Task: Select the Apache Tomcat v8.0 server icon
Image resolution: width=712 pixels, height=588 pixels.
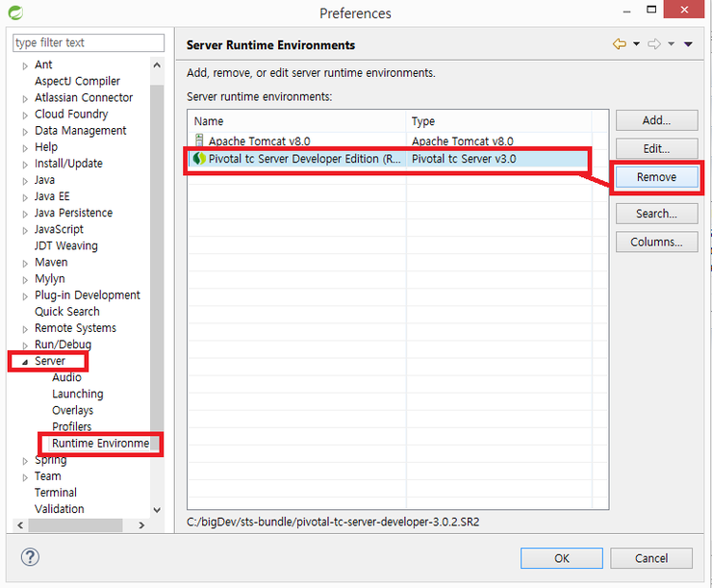Action: (x=199, y=141)
